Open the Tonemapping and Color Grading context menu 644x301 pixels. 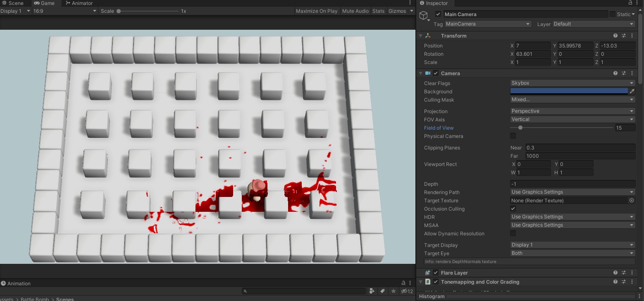(x=632, y=282)
